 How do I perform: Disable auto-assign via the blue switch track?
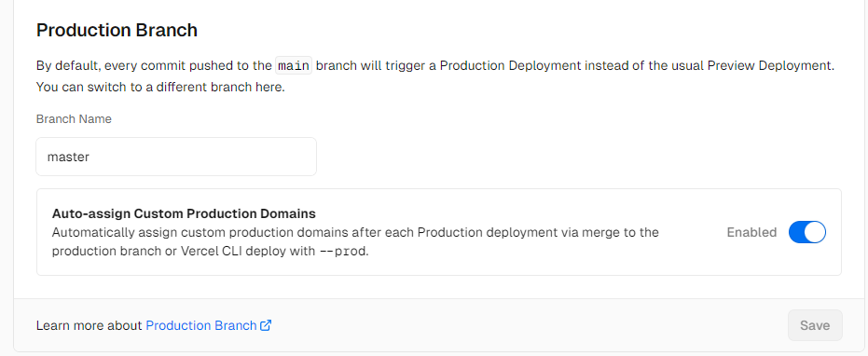796,232
